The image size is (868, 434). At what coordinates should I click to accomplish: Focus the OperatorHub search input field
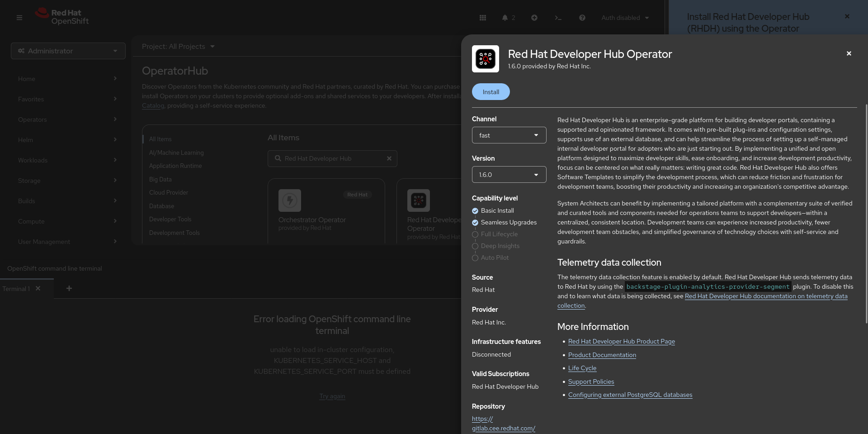point(332,158)
